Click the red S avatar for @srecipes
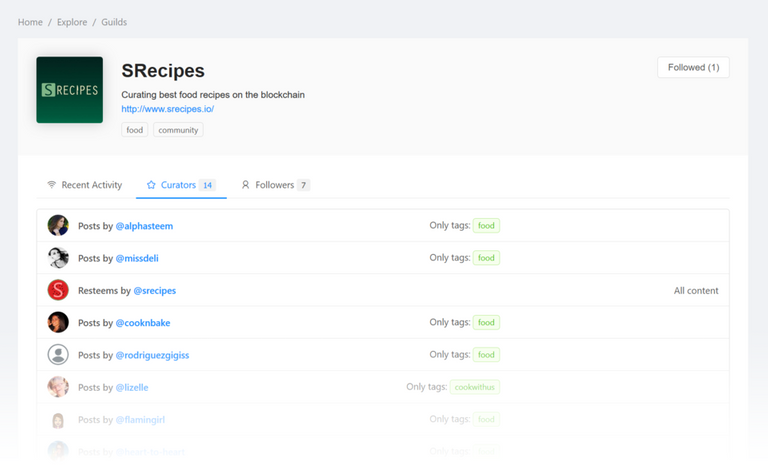 click(x=58, y=290)
